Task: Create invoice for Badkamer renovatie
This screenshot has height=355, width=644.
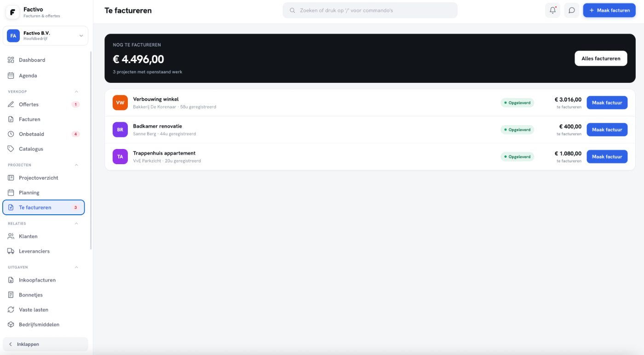Action: click(x=607, y=130)
